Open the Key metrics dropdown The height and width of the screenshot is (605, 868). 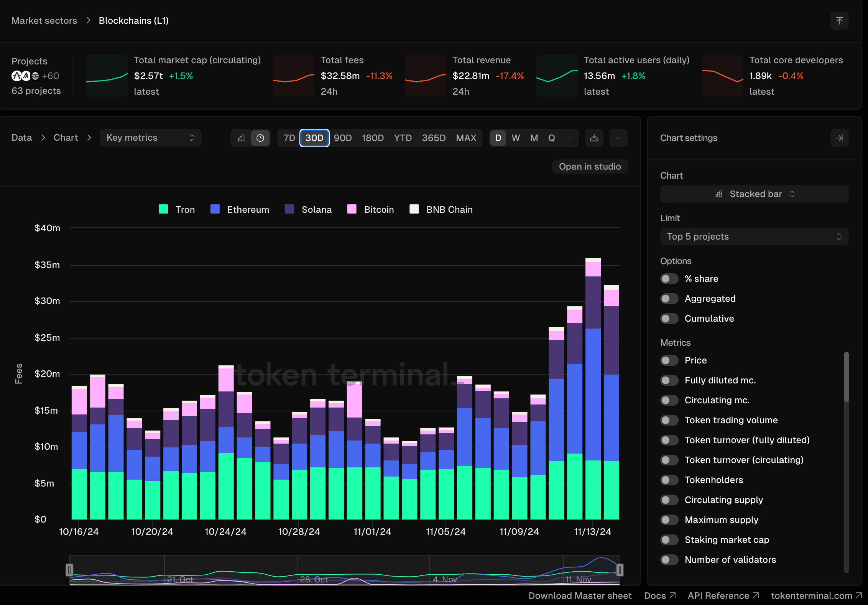[150, 138]
